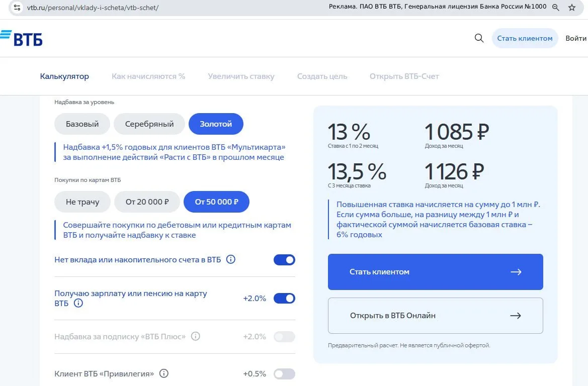This screenshot has height=386, width=588.
Task: Click the address bar URL vtb.ru/personal
Action: pos(93,8)
